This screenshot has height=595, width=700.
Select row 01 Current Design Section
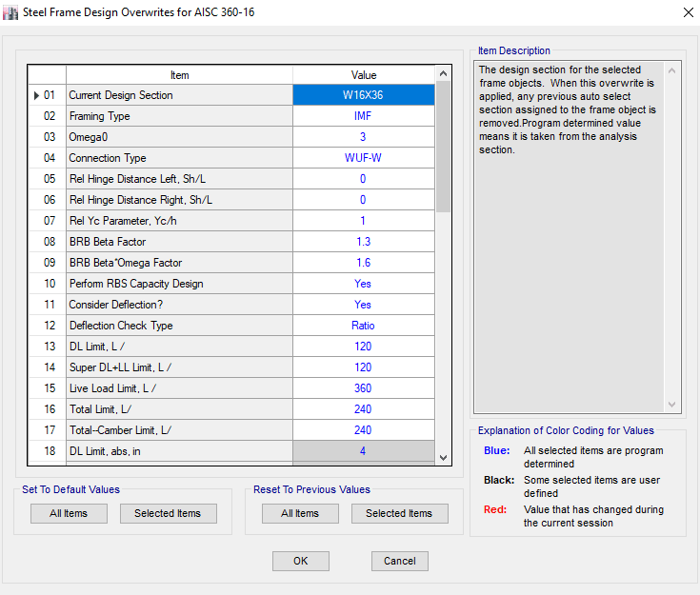pyautogui.click(x=179, y=95)
